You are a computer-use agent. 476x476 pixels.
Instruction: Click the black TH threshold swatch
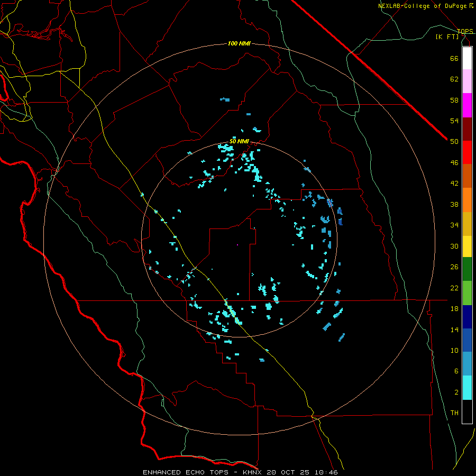coord(467,411)
